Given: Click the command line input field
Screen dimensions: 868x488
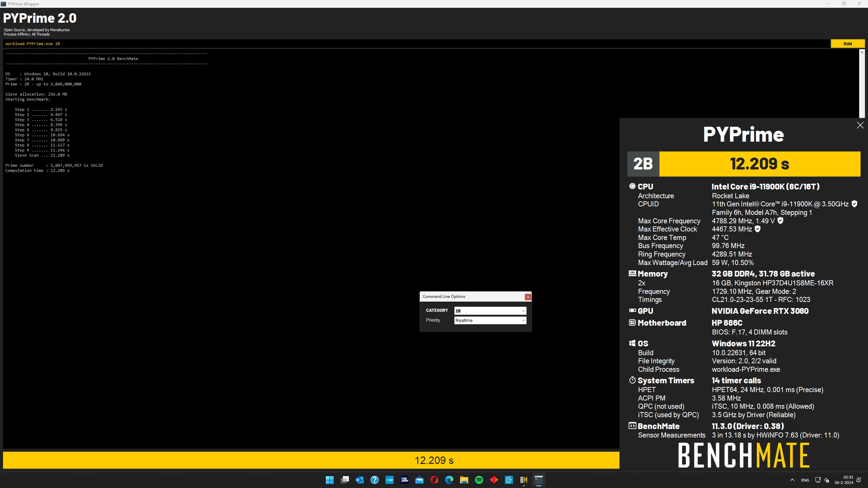Looking at the screenshot, I should pos(416,44).
